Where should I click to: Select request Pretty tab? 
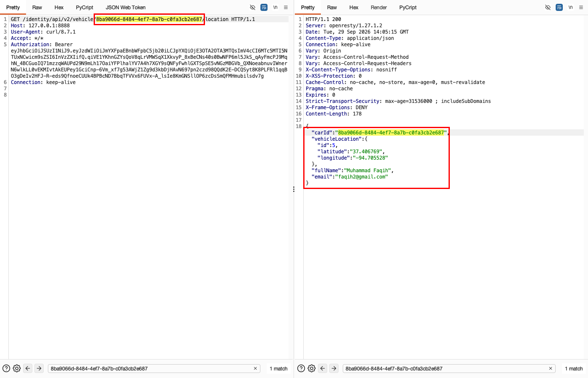tap(13, 8)
